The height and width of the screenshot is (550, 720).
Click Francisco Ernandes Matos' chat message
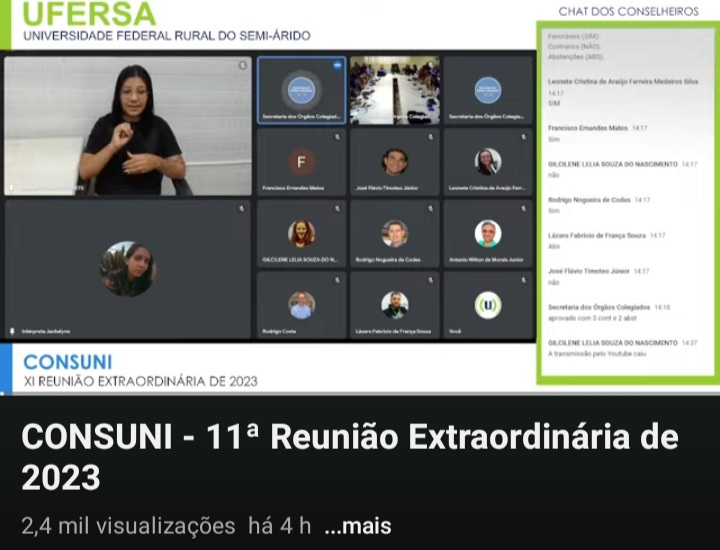click(554, 139)
